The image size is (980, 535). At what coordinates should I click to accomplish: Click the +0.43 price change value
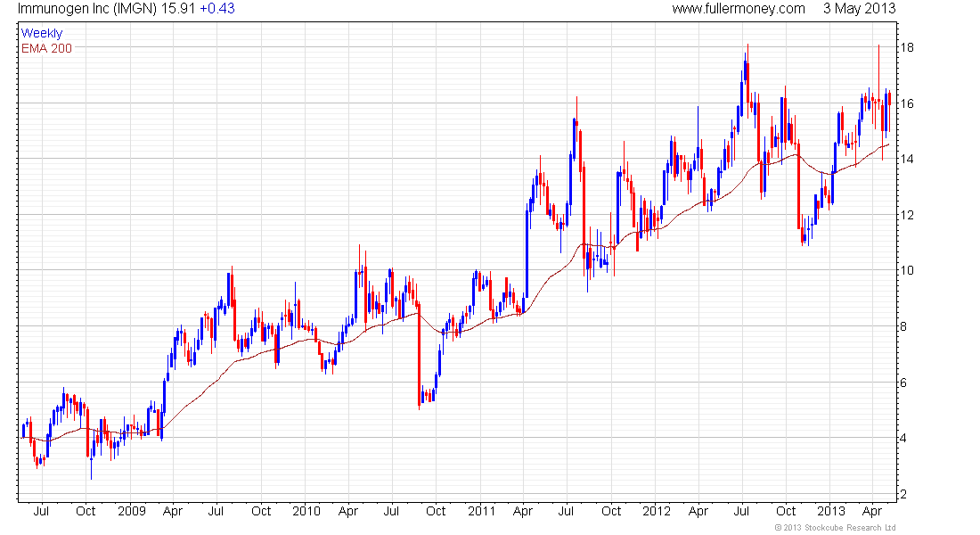(x=217, y=9)
